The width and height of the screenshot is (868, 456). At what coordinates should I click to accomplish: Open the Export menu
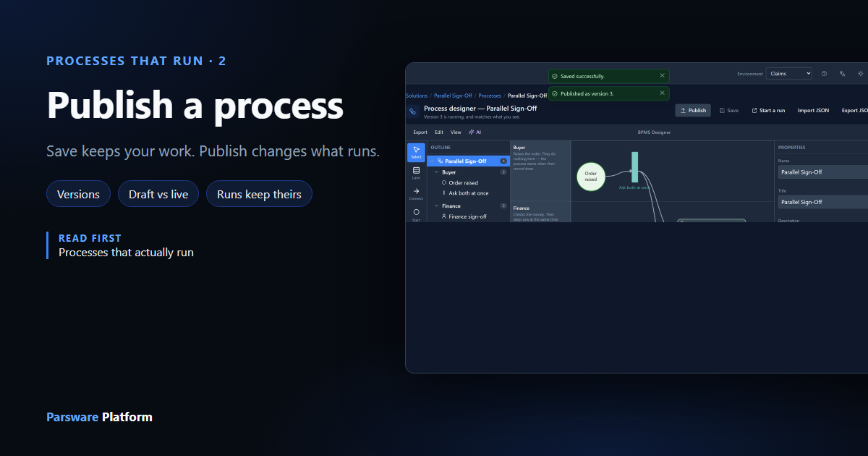click(420, 132)
